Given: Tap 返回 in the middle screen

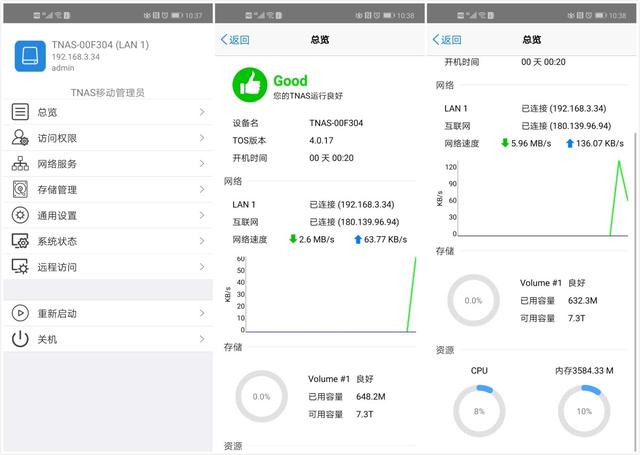Looking at the screenshot, I should click(x=235, y=40).
